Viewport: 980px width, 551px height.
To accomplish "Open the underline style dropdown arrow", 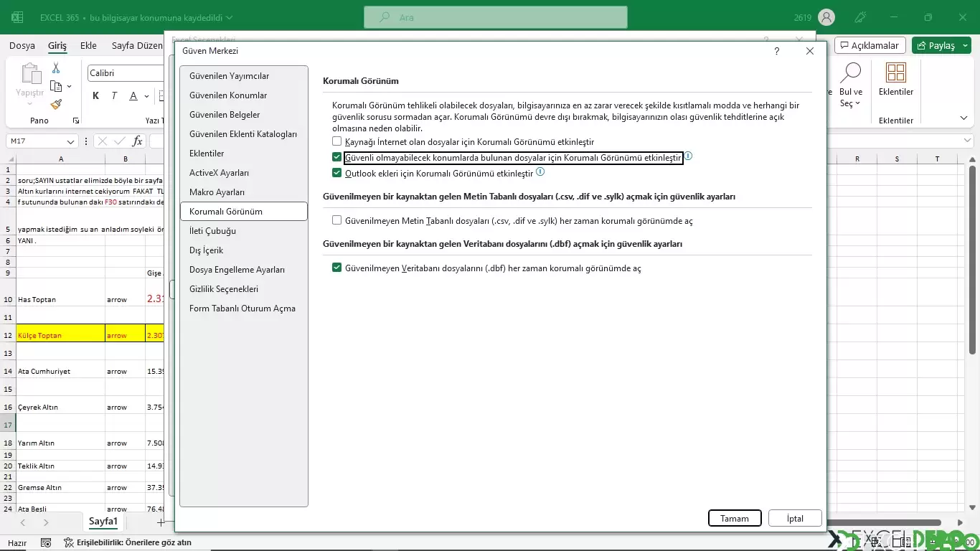I will coord(146,96).
